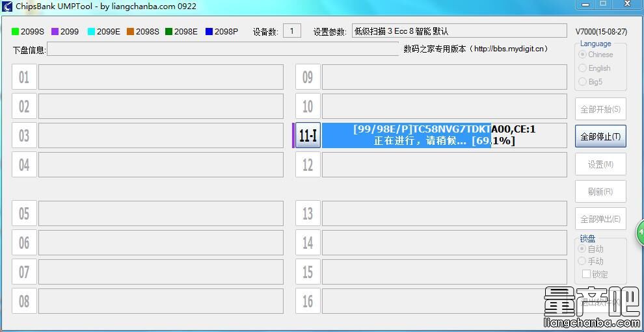
Task: Click the 2099S green color swatch
Action: pos(16,32)
